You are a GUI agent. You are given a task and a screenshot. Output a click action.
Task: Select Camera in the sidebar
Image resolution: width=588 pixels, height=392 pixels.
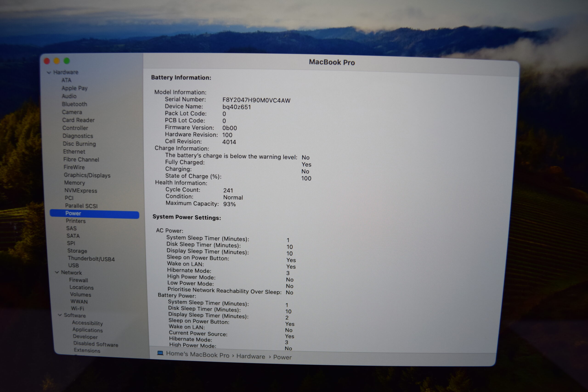pyautogui.click(x=72, y=112)
